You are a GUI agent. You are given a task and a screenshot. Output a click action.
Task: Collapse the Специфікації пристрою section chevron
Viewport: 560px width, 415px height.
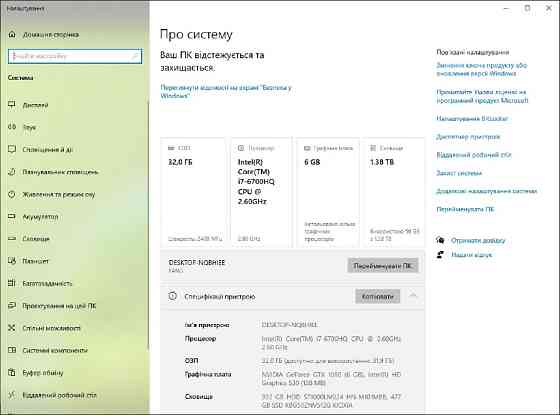click(413, 296)
